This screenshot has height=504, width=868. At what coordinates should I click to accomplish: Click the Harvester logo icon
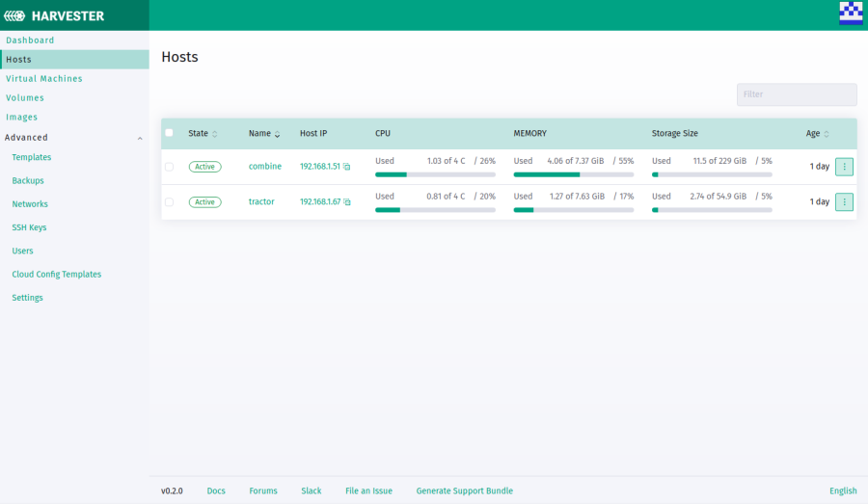point(19,15)
